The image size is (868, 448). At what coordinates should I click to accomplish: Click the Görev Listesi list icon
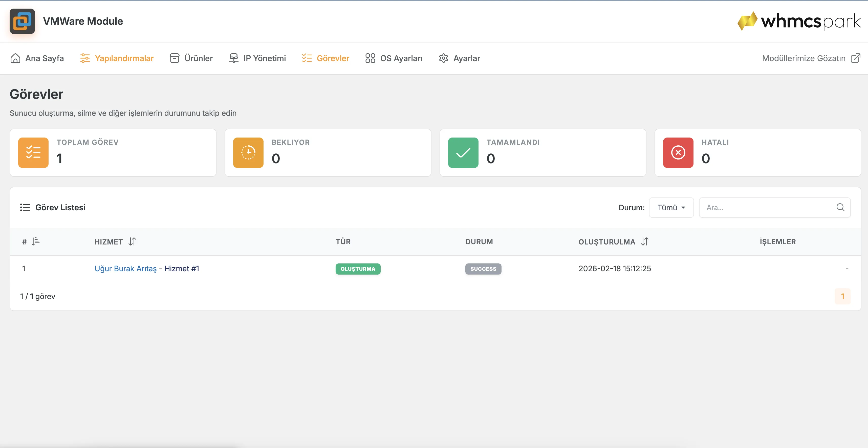pos(25,208)
